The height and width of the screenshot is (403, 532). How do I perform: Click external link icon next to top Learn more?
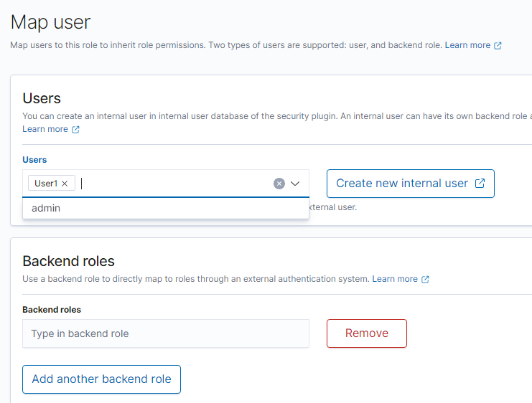pyautogui.click(x=498, y=45)
